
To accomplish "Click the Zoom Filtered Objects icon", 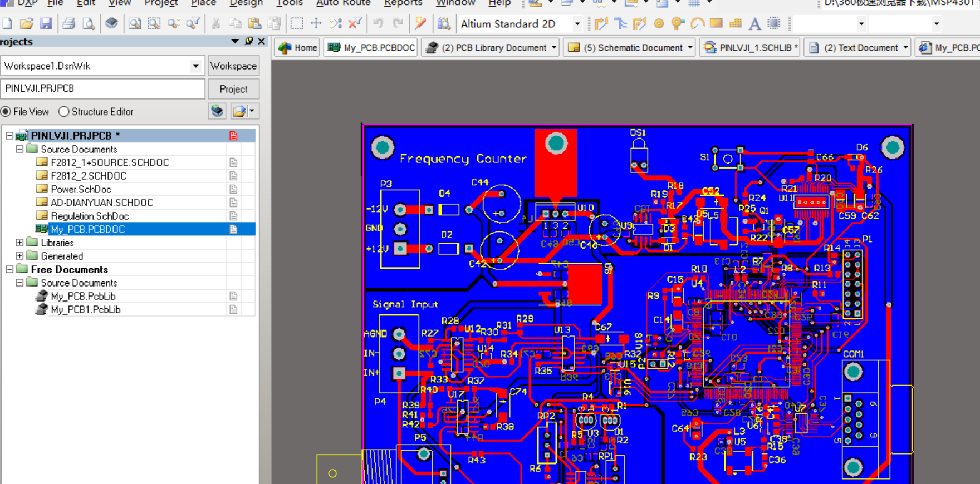I will 193,24.
